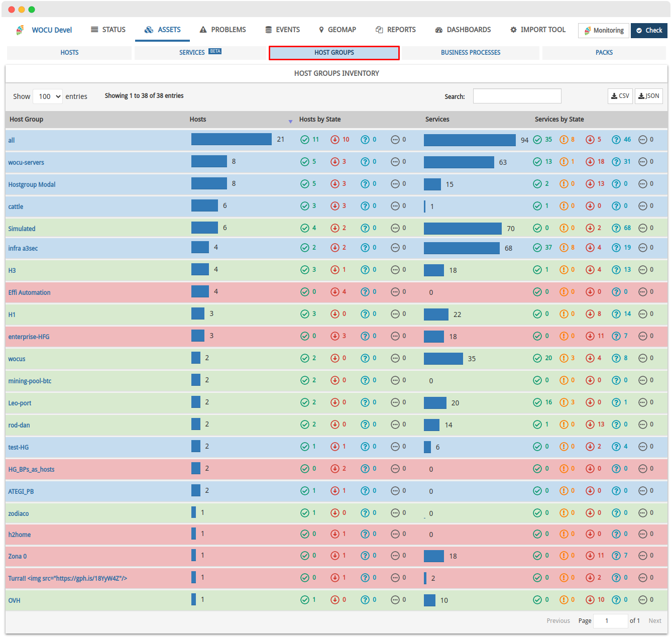This screenshot has width=672, height=639.
Task: Open the enterprise-HFG host group
Action: coord(29,337)
